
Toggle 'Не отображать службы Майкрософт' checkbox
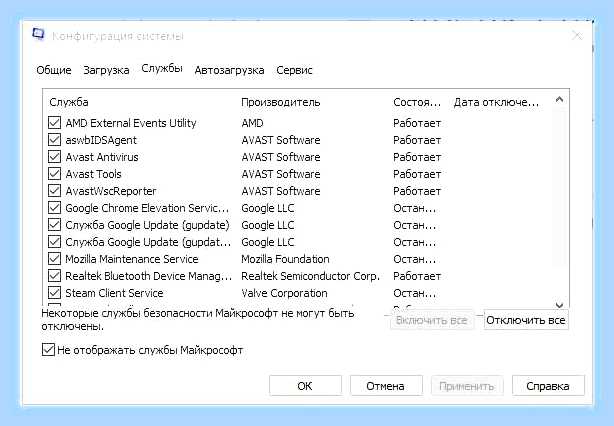[x=48, y=350]
